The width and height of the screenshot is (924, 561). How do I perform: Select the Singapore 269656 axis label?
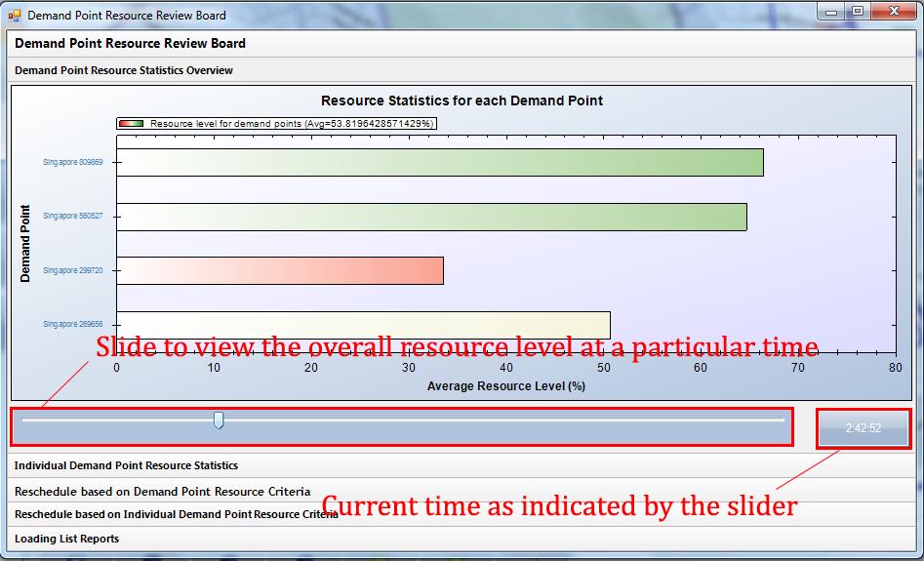click(x=73, y=324)
